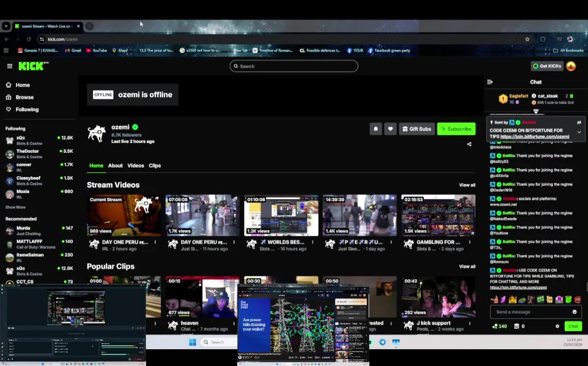The width and height of the screenshot is (588, 366).
Task: Open options for WORLDS BES... video
Action: tap(313, 242)
